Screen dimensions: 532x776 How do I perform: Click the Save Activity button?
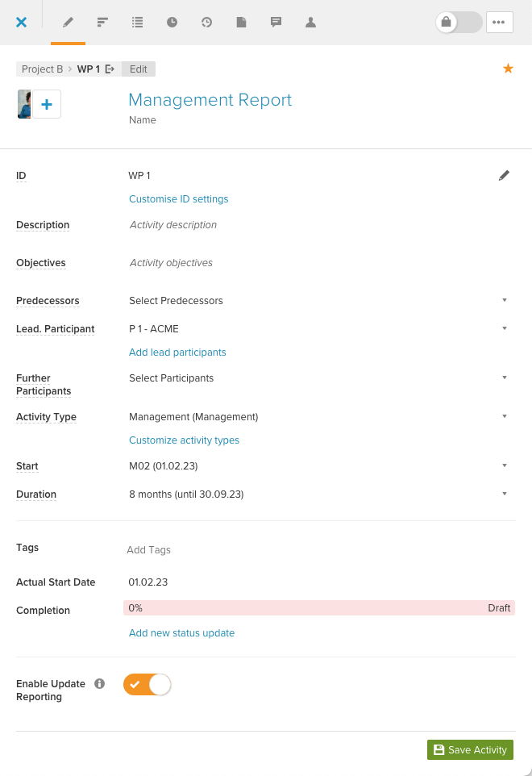(x=470, y=749)
